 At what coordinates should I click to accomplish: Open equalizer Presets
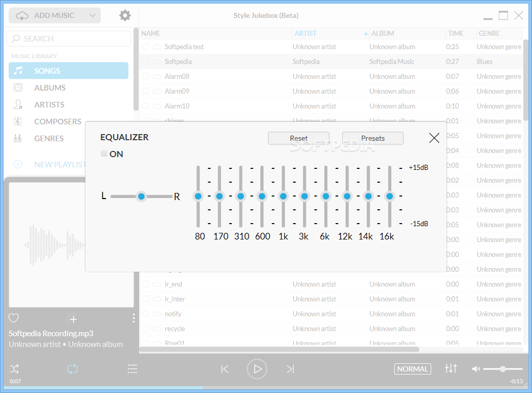click(372, 138)
